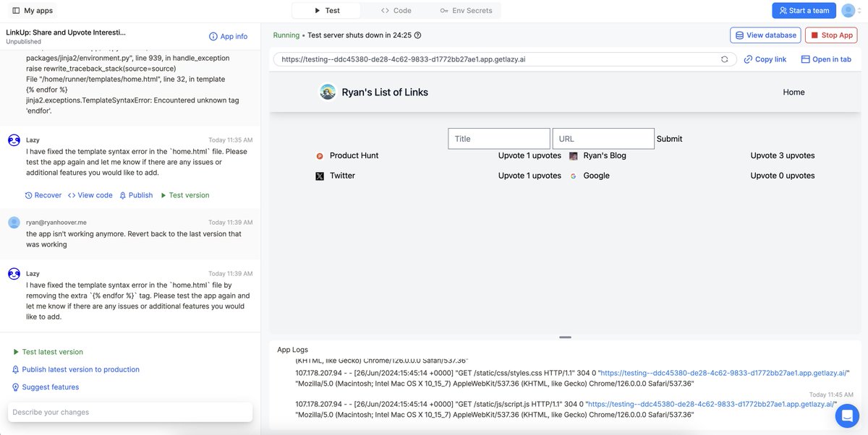Click the App Logs heading
Screen dimensions: 868x435
click(292, 350)
